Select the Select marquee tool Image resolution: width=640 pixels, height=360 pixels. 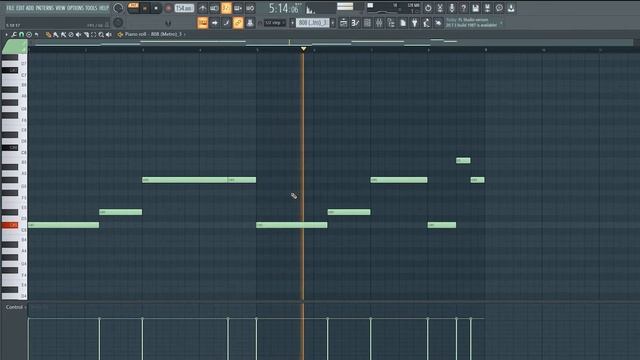point(93,35)
